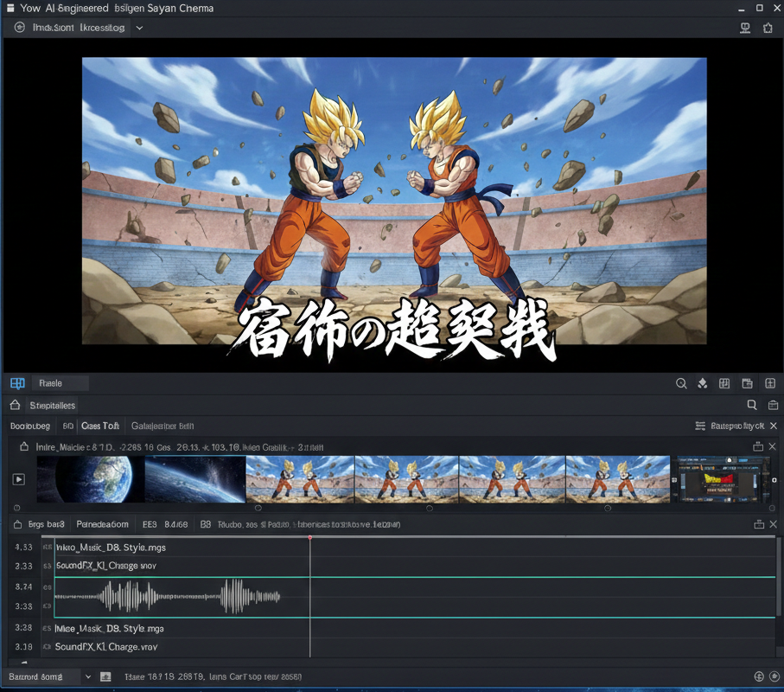Click the home icon beside Stepitalles
Viewport: 784px width, 692px height.
tap(15, 405)
